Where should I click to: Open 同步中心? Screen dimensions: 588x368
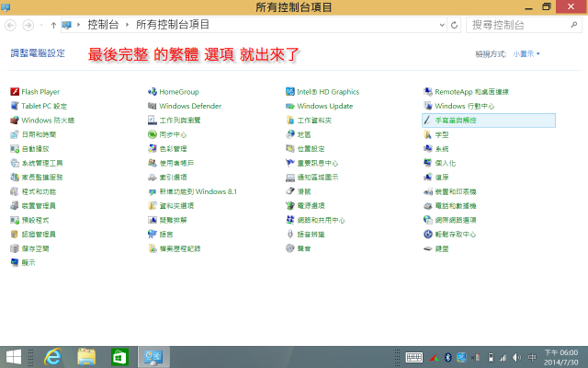click(167, 134)
